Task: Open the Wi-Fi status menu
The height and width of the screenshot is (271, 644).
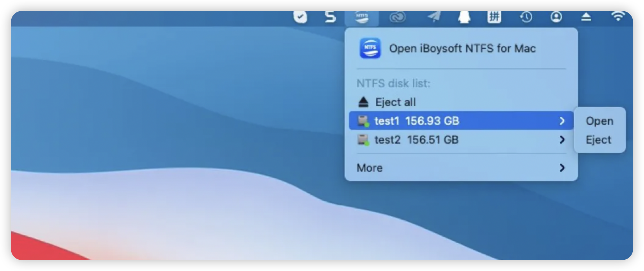Action: pos(618,16)
